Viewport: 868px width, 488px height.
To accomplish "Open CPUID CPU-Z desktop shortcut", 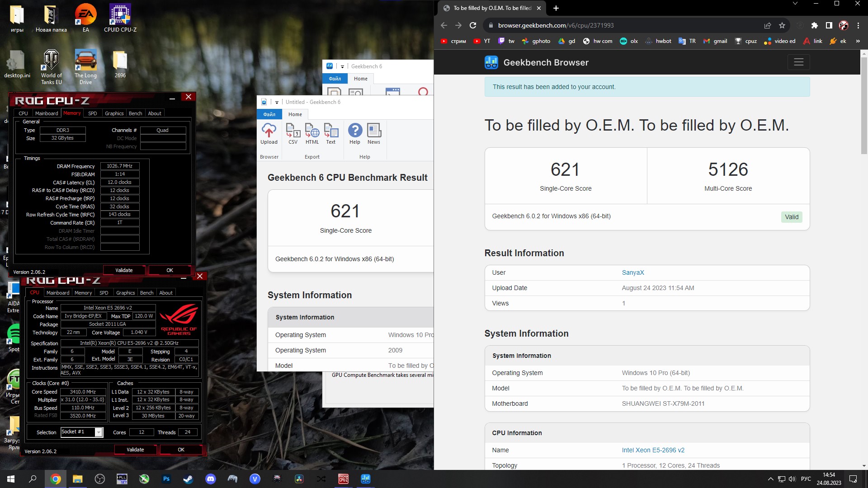I will click(x=120, y=19).
